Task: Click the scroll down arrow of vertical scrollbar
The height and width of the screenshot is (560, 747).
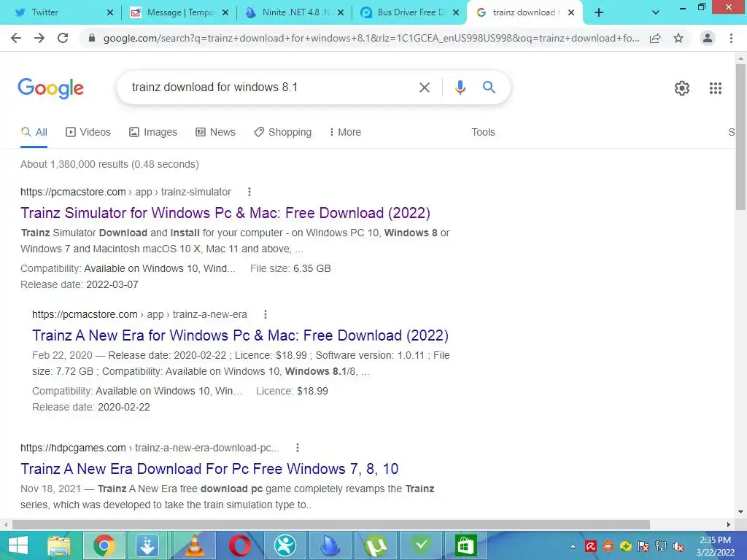Action: 740,512
